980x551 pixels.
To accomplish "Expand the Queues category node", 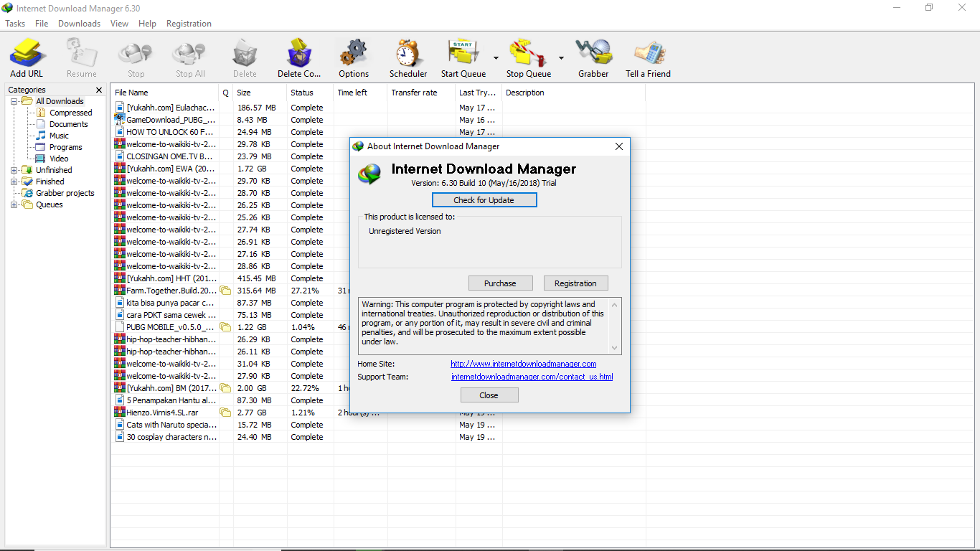I will (14, 204).
